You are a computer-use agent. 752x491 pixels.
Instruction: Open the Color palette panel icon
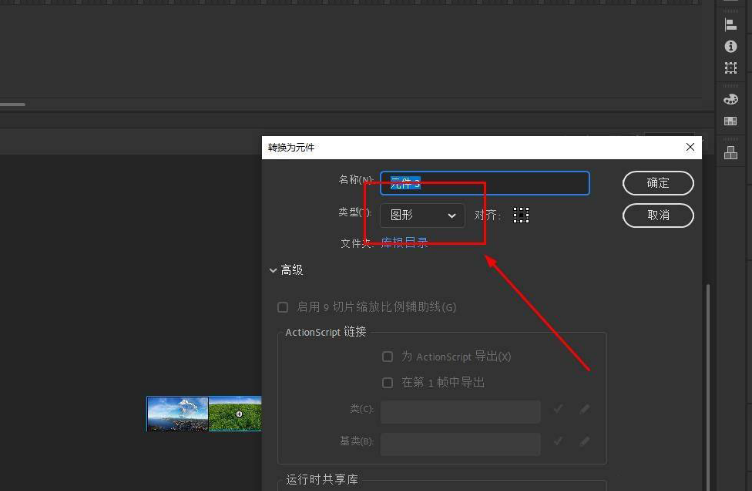[x=730, y=99]
